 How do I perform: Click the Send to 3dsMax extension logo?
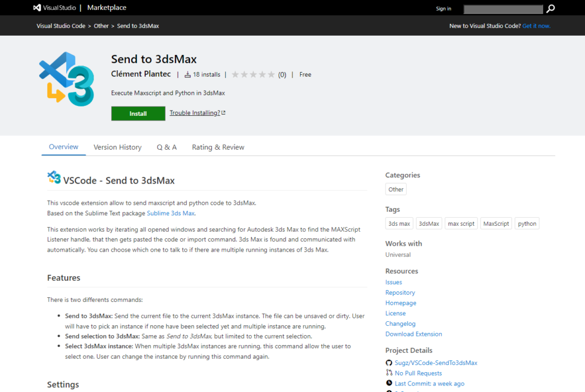tap(66, 79)
